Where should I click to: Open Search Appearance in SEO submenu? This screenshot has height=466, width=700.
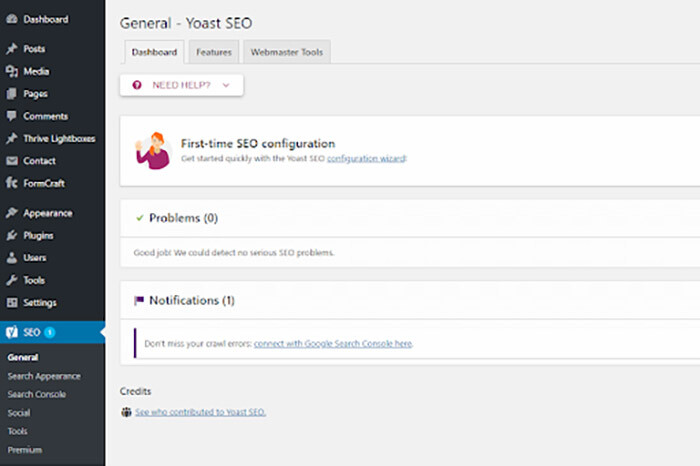tap(44, 376)
